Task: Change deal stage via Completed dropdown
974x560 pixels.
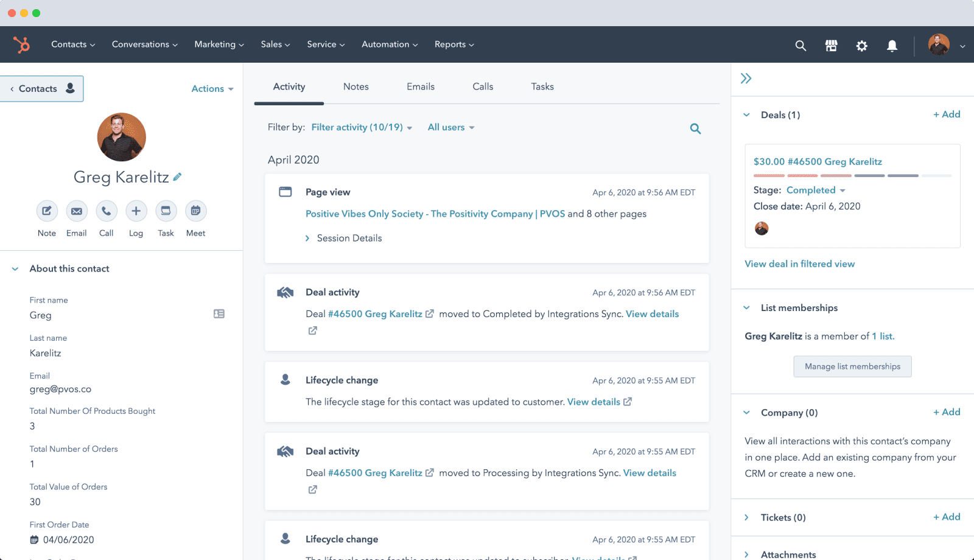Action: (x=816, y=190)
